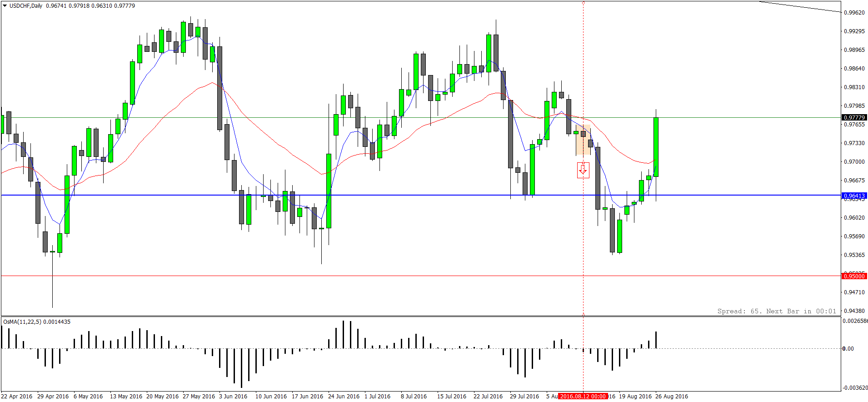The image size is (868, 402).
Task: Click the 20 May 2016 date label
Action: tap(162, 396)
